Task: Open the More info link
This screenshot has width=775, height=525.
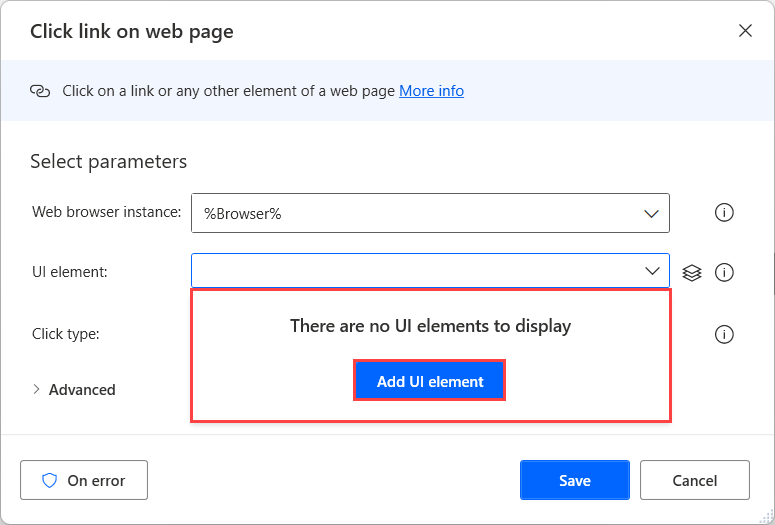Action: pos(431,91)
